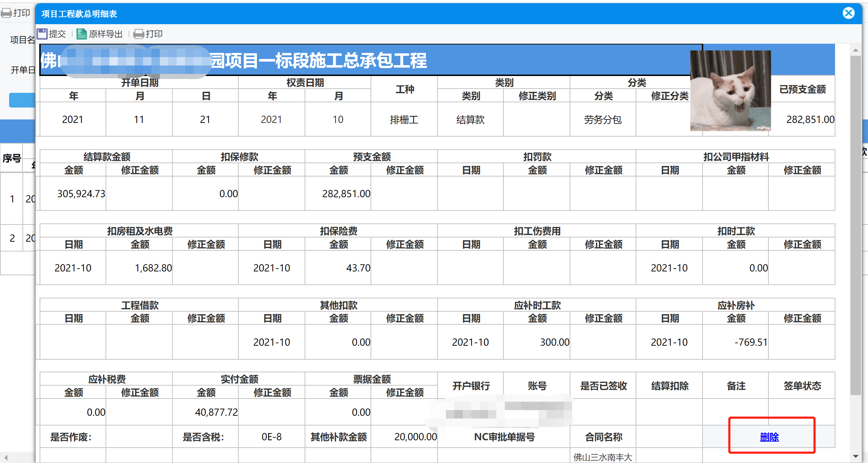Click the project title header banner

click(x=371, y=60)
